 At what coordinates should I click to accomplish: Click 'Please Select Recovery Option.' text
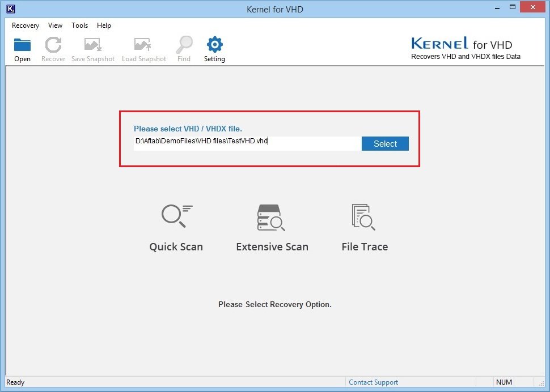[275, 304]
